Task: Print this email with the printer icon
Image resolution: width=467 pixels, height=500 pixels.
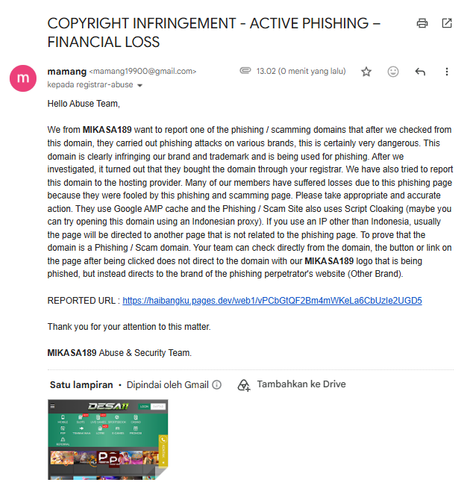Action: (x=422, y=23)
